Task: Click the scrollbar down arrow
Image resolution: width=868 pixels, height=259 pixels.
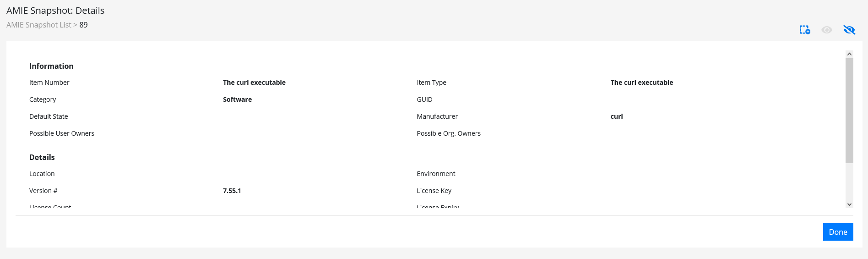Action: click(x=849, y=204)
